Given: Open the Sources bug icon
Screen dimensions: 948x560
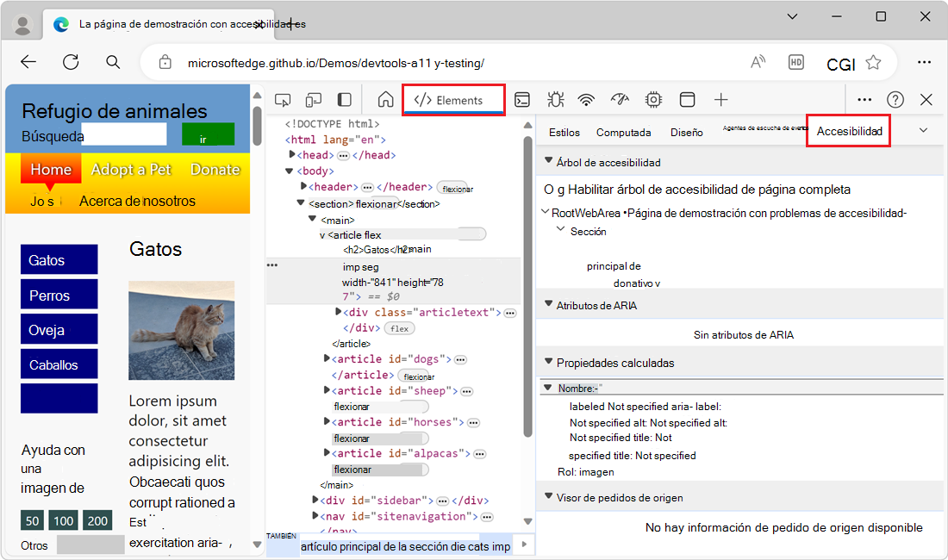Looking at the screenshot, I should click(555, 100).
